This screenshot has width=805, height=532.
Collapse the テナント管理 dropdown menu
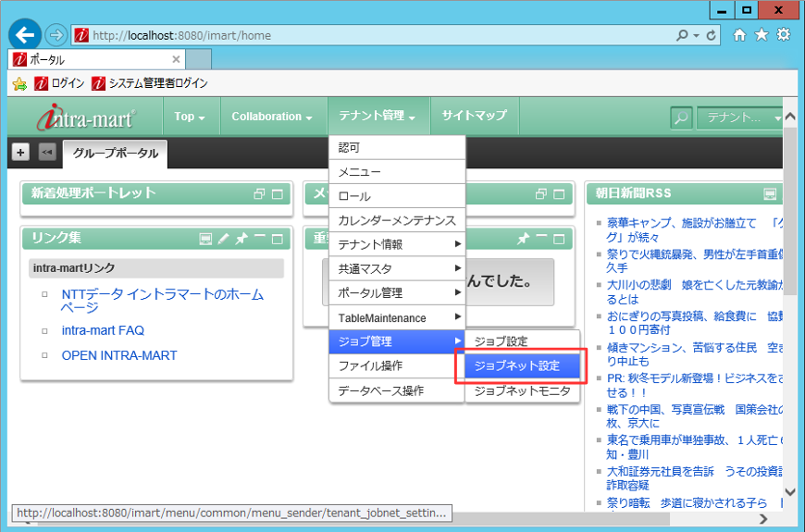(x=377, y=116)
